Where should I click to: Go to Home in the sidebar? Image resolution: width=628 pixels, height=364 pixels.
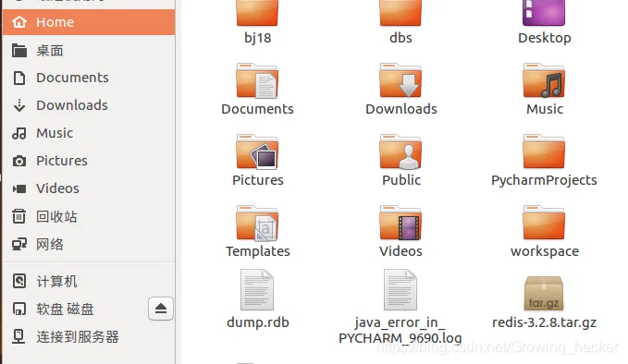pyautogui.click(x=89, y=22)
